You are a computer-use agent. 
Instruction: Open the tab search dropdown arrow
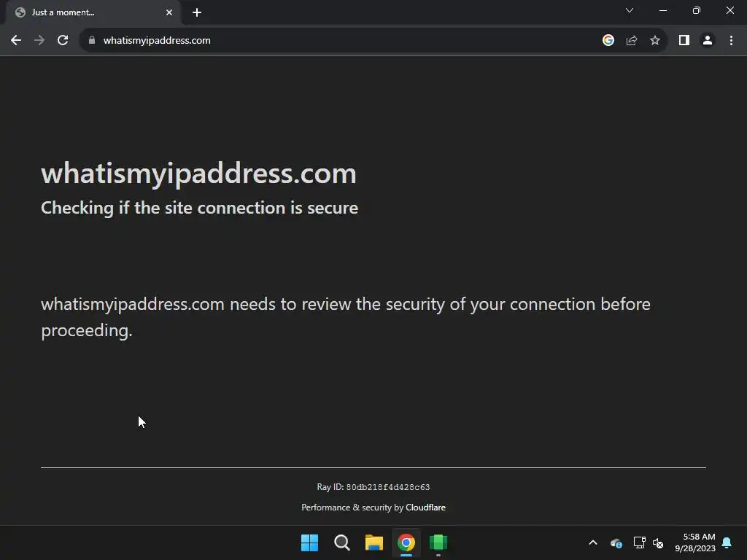coord(630,10)
